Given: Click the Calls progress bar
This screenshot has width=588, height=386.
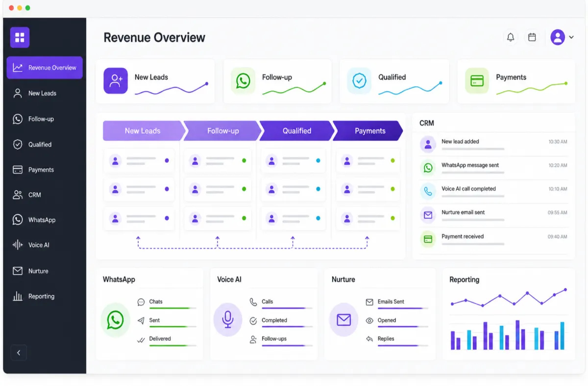Looking at the screenshot, I should (287, 308).
